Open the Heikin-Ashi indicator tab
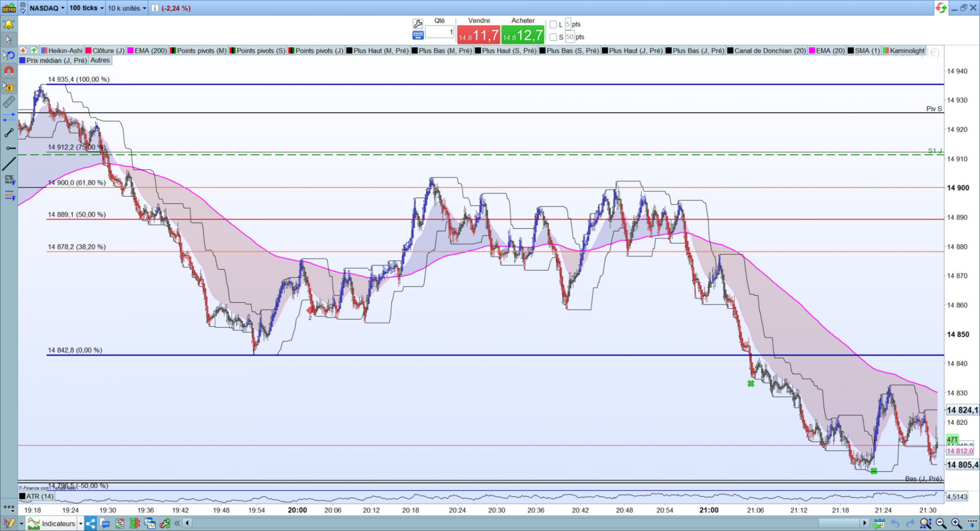The height and width of the screenshot is (531, 980). (x=62, y=51)
